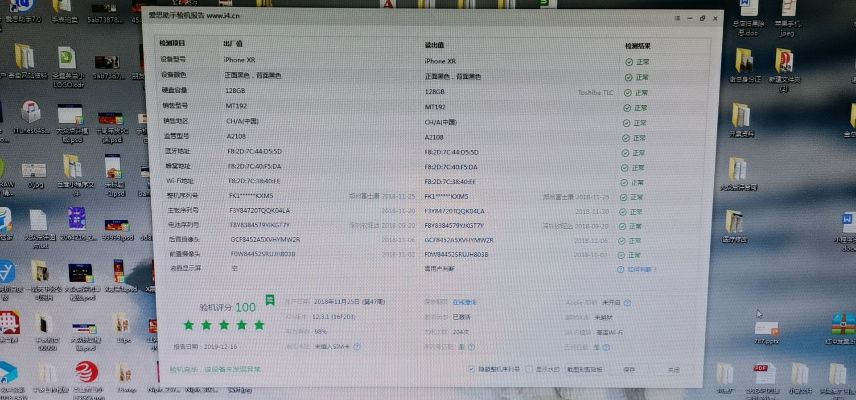Click the 关闭 button at bottom right
The width and height of the screenshot is (856, 400).
tap(673, 369)
